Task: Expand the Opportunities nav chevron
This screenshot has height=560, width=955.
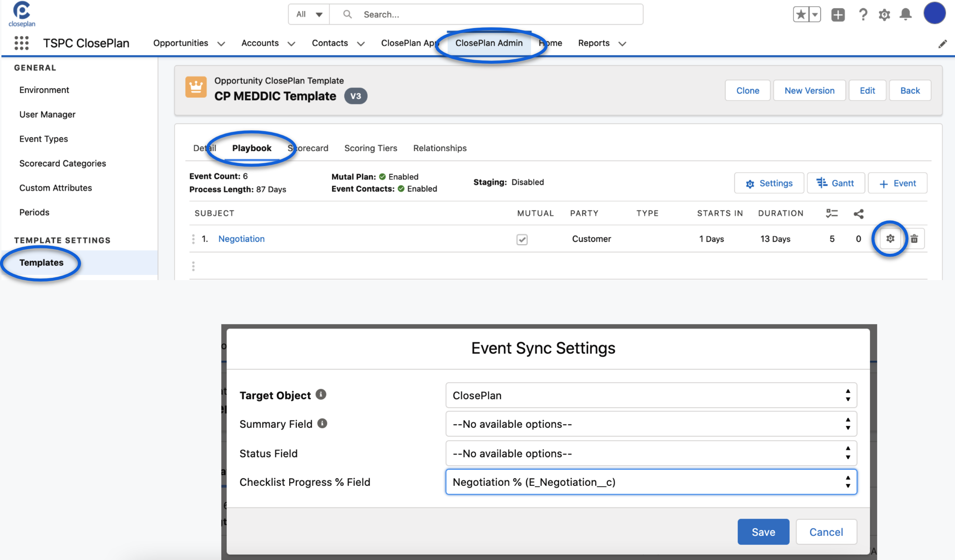Action: (221, 44)
